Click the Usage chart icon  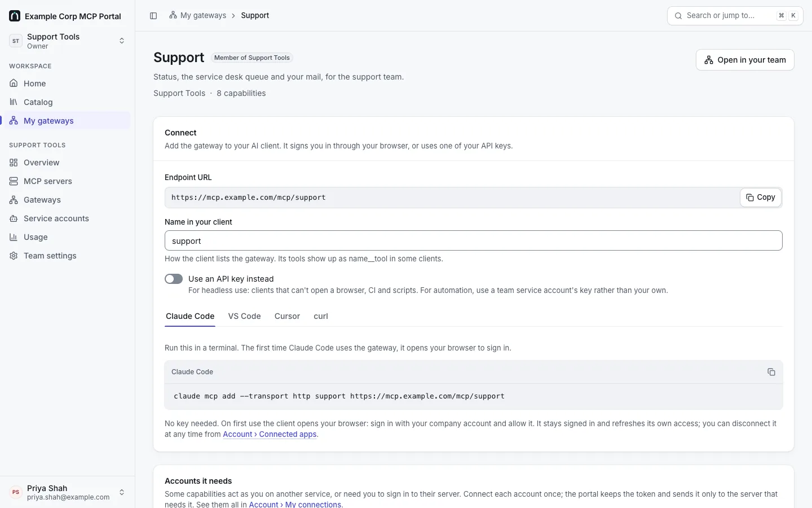coord(14,237)
